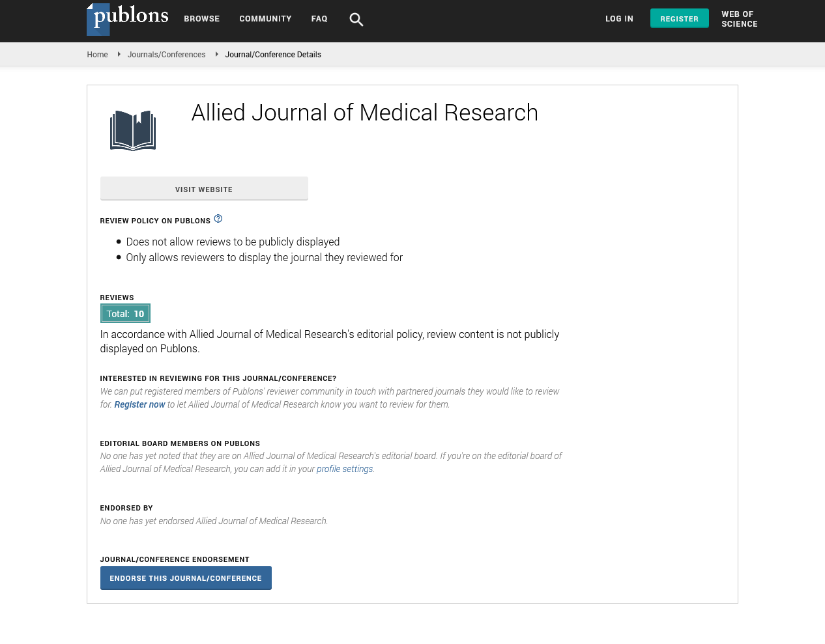Click the Total: 10 reviews badge
This screenshot has height=644, width=825.
(125, 314)
